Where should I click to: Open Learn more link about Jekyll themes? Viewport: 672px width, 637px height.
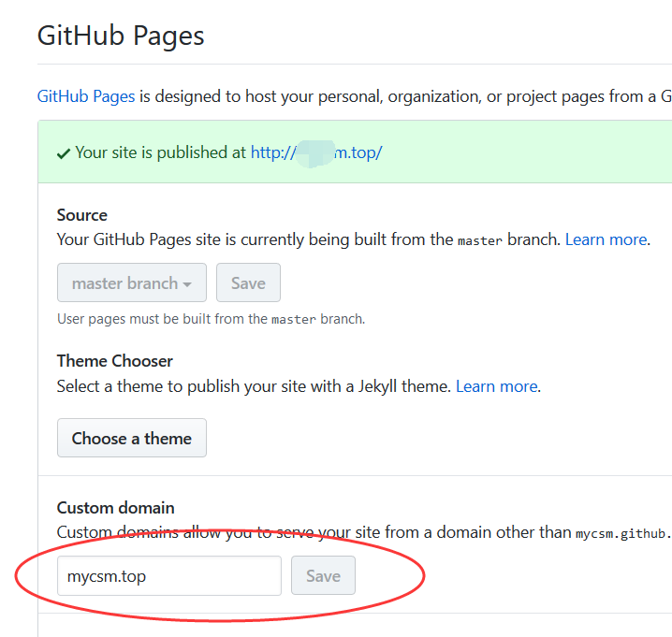tap(496, 386)
